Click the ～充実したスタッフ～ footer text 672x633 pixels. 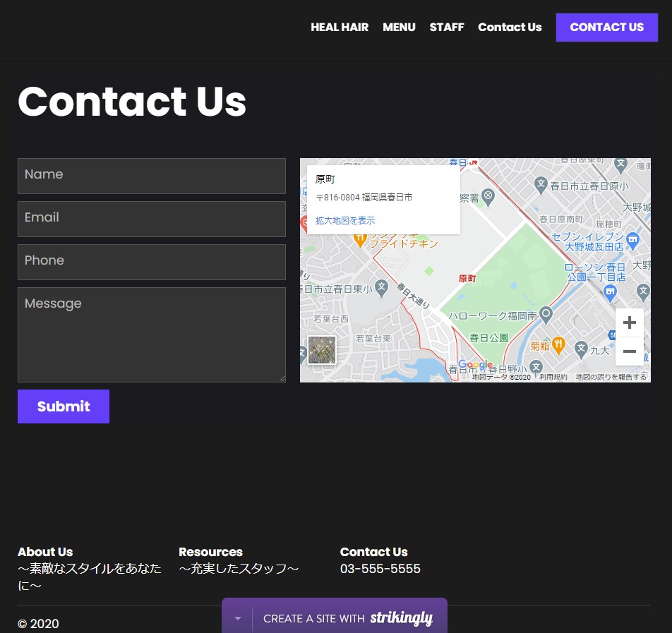pyautogui.click(x=239, y=569)
